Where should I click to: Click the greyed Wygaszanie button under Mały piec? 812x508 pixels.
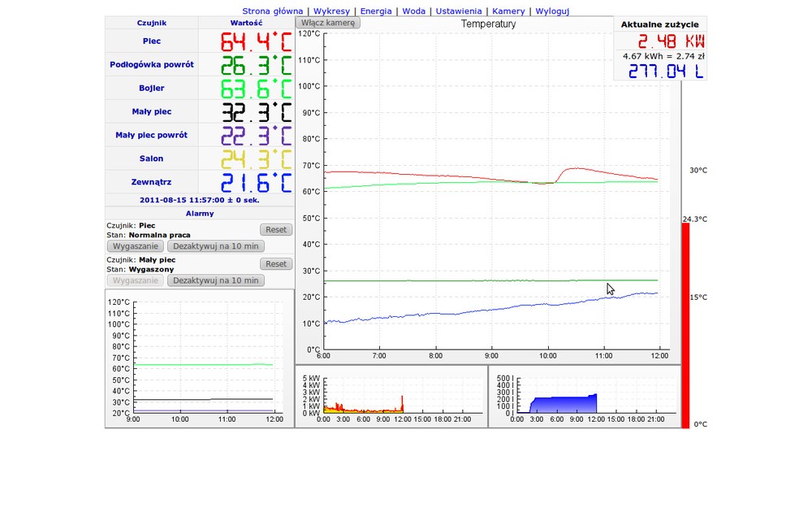click(x=136, y=280)
